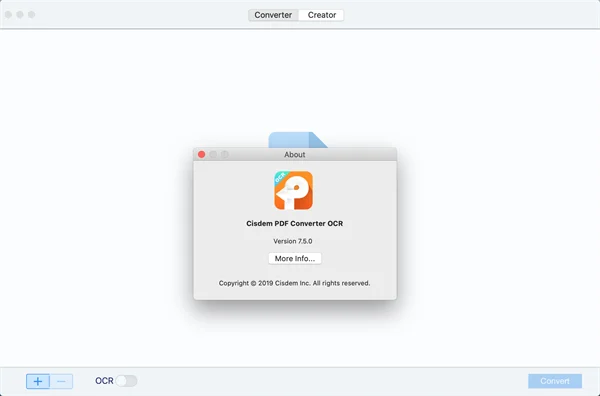600x396 pixels.
Task: Enable the OCR toggle switch
Action: click(126, 381)
